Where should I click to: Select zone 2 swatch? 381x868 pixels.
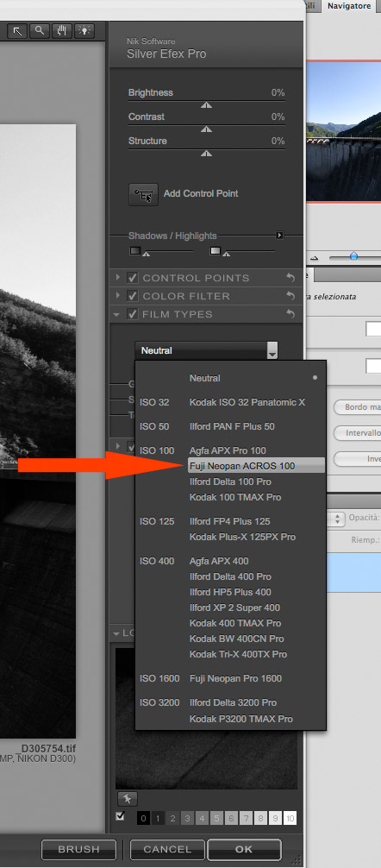tap(173, 818)
